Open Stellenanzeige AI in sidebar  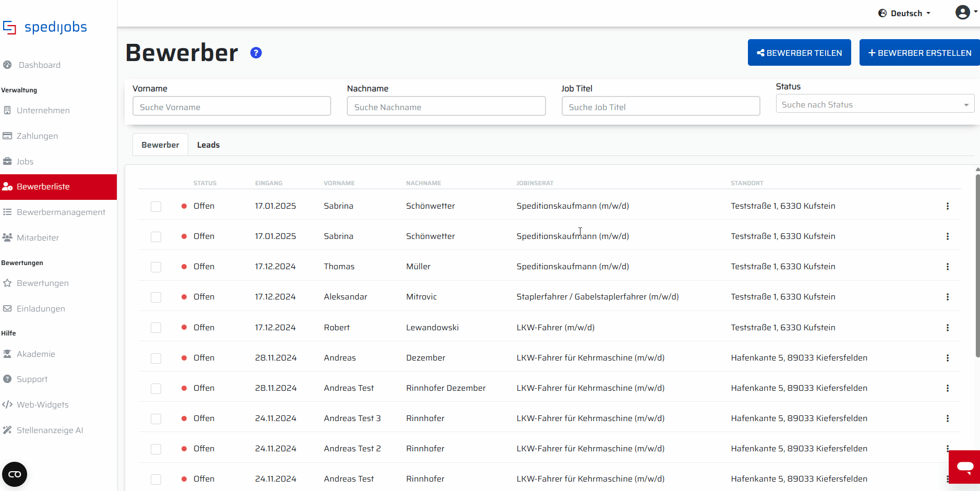tap(50, 430)
